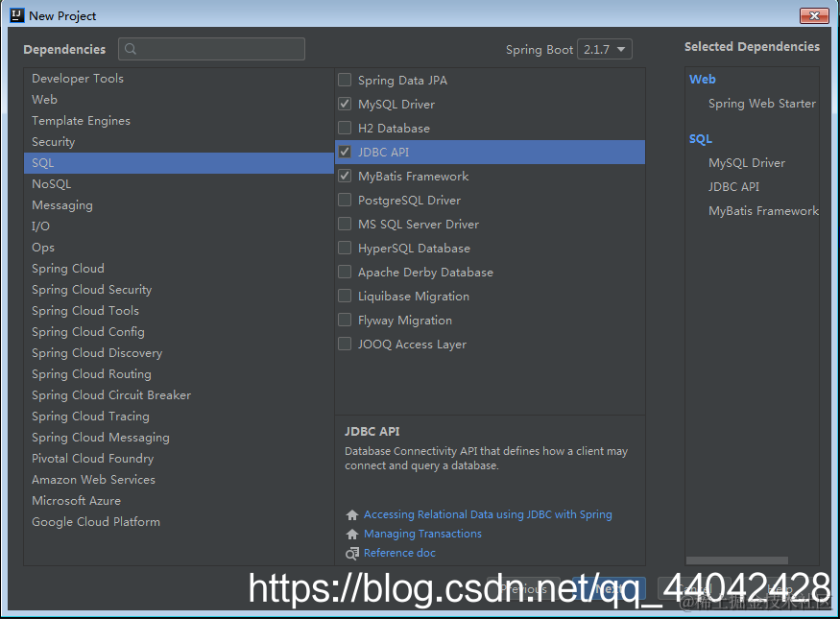Choose the Security category
The height and width of the screenshot is (619, 840).
pyautogui.click(x=179, y=142)
